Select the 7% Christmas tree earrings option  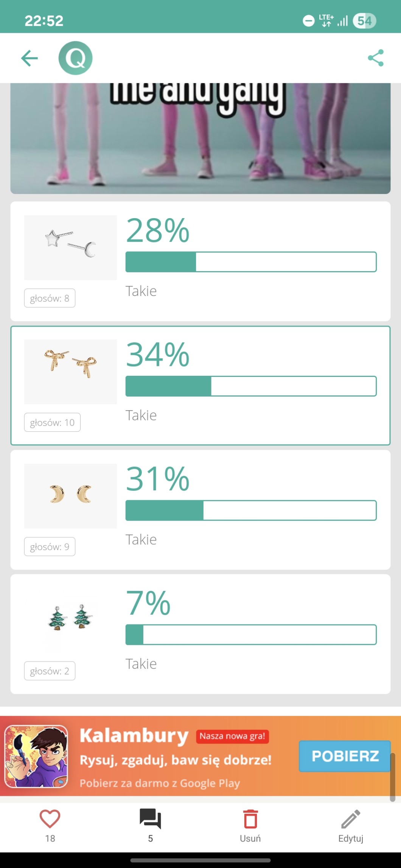pos(200,634)
